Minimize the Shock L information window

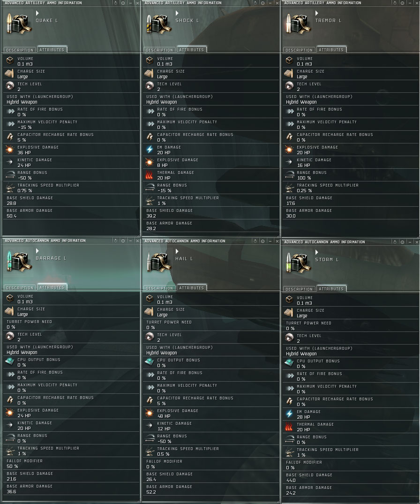pos(270,3)
